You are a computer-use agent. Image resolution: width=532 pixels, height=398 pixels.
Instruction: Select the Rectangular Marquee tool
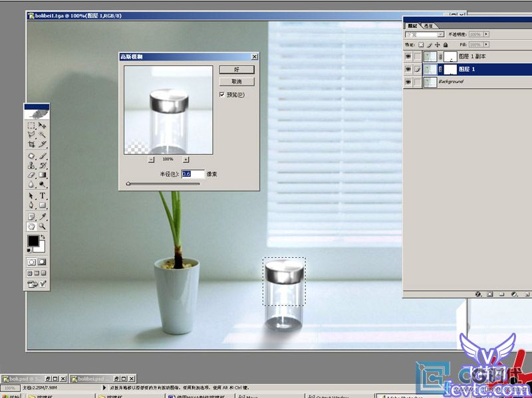pyautogui.click(x=31, y=126)
